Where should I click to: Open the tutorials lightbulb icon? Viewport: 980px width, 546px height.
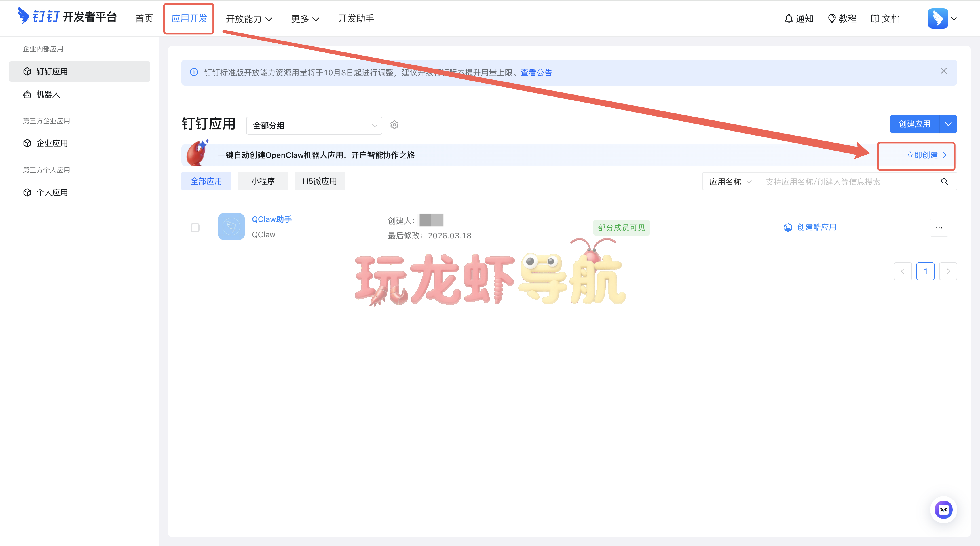point(832,18)
